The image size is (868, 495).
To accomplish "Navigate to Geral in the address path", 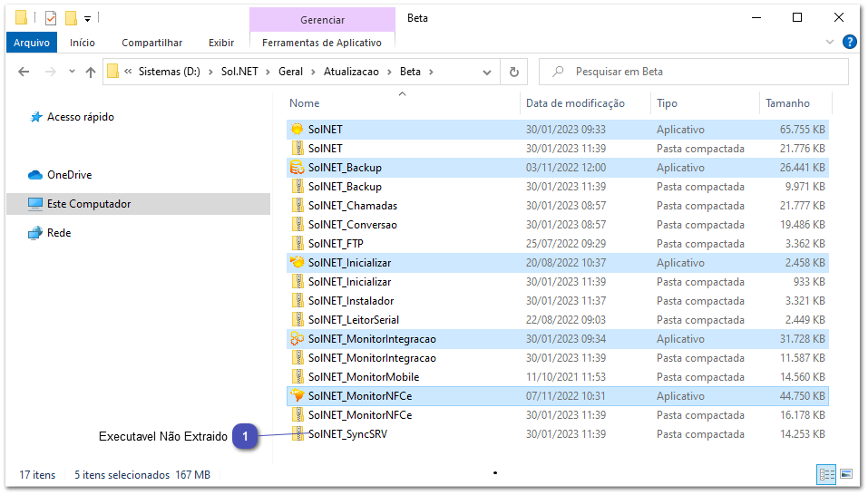I will point(290,72).
